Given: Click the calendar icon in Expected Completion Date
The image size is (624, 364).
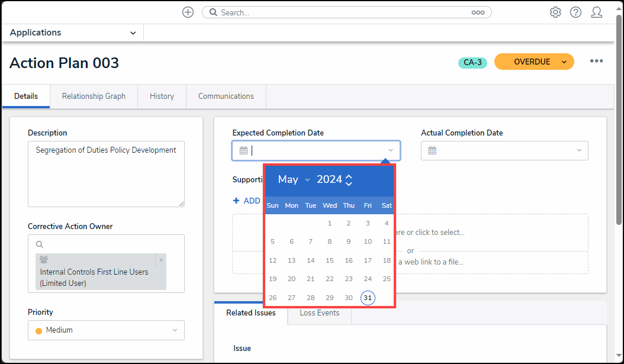Looking at the screenshot, I should click(x=243, y=150).
